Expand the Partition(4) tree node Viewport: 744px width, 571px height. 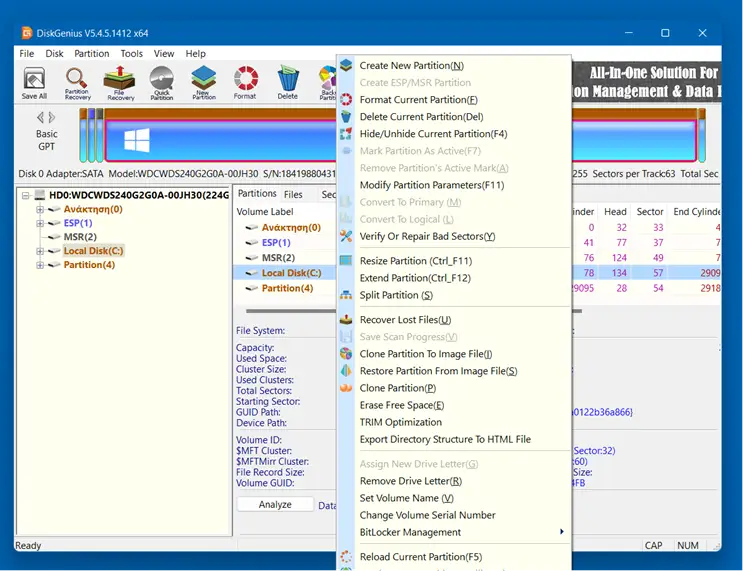40,265
